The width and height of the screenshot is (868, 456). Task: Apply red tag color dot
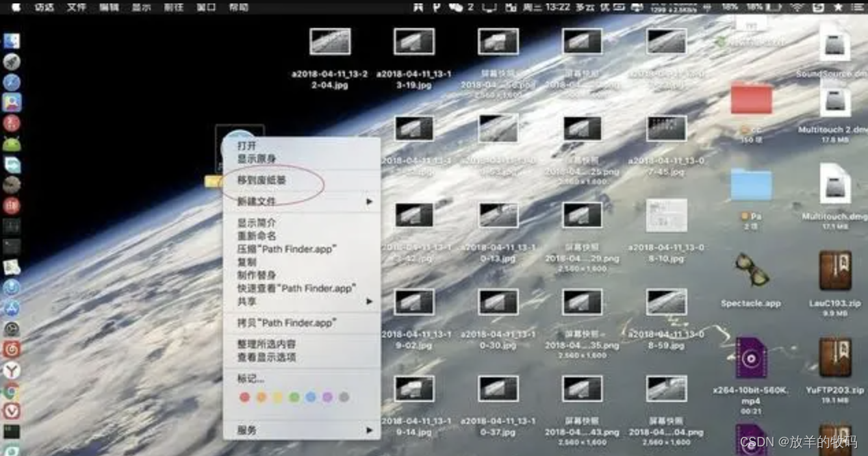coord(244,397)
